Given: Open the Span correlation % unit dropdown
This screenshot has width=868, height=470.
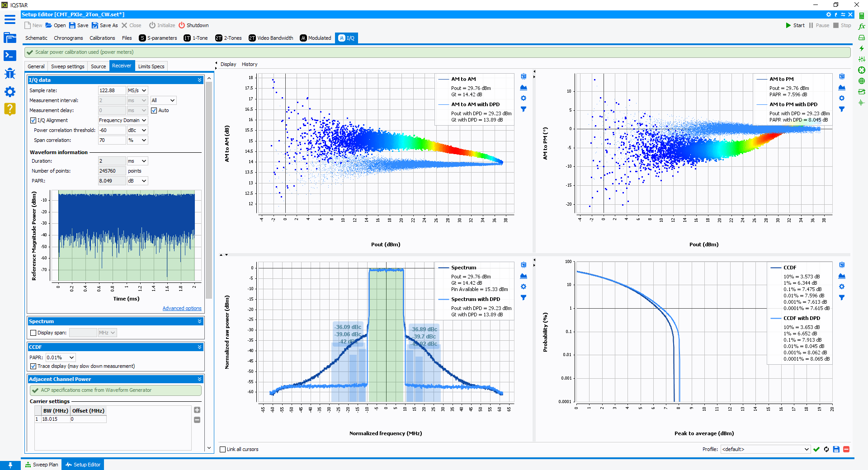Looking at the screenshot, I should (x=137, y=140).
